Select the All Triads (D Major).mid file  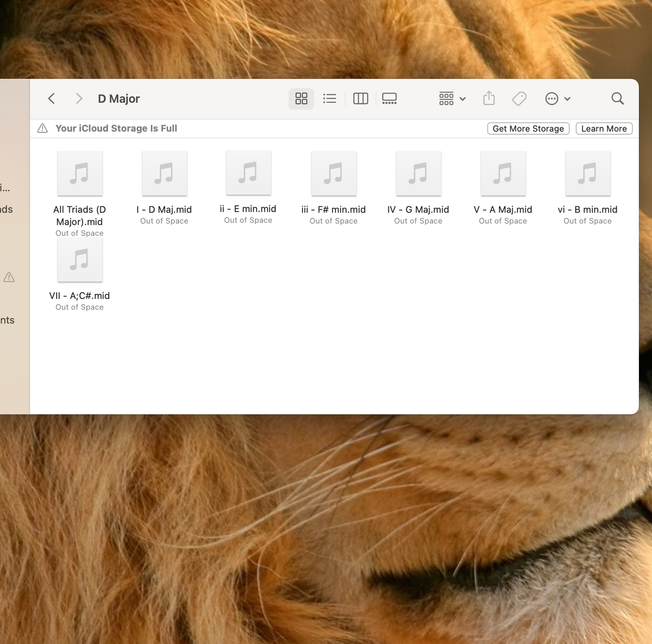(80, 174)
